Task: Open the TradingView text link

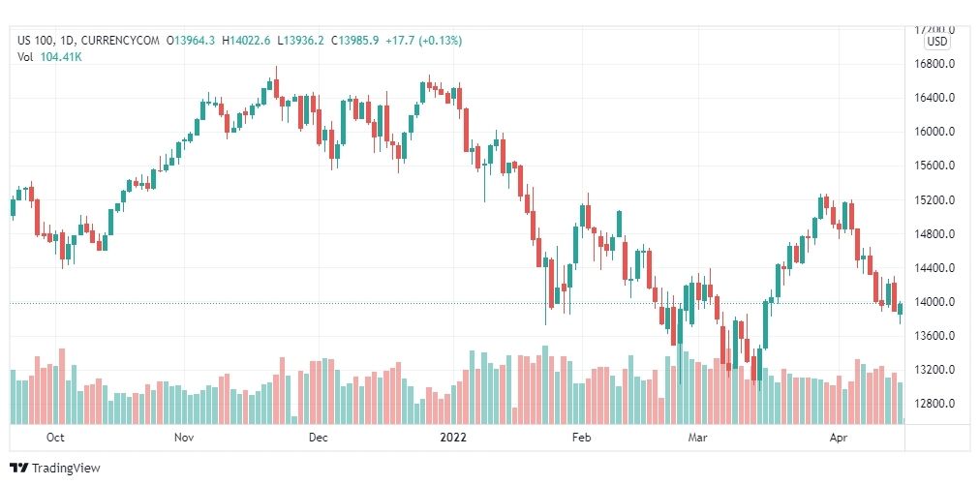Action: coord(66,469)
